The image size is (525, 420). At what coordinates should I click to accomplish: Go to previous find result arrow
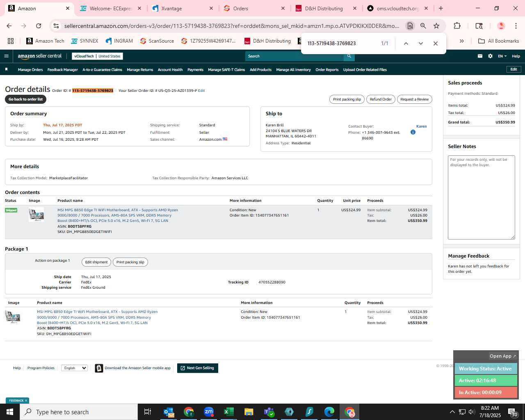pos(406,43)
